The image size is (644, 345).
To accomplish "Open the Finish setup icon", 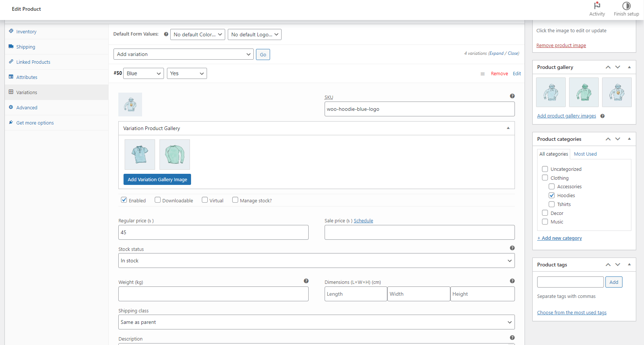I will tap(626, 6).
